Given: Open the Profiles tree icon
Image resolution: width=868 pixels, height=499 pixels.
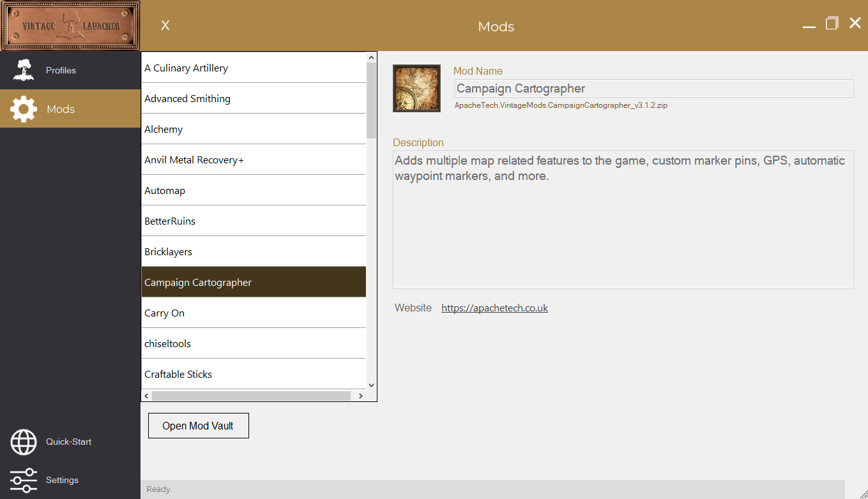Looking at the screenshot, I should click(x=24, y=70).
